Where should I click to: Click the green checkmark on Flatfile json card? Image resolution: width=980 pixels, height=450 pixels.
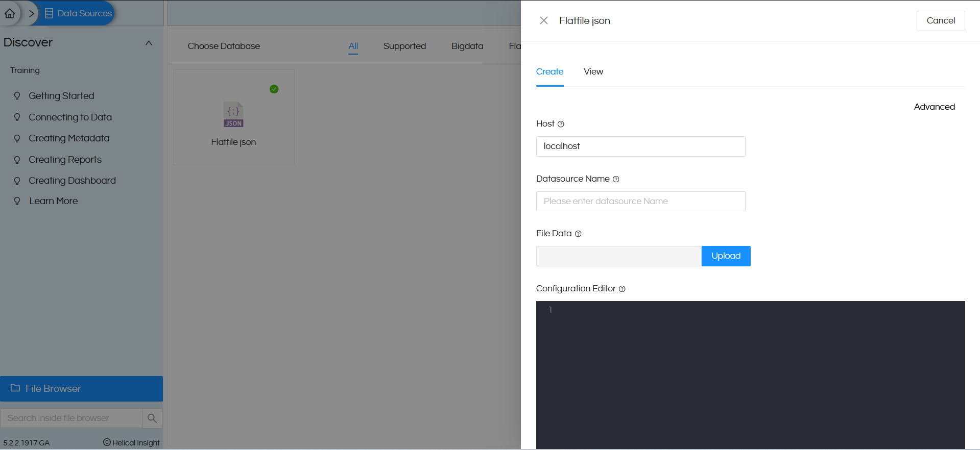point(274,89)
